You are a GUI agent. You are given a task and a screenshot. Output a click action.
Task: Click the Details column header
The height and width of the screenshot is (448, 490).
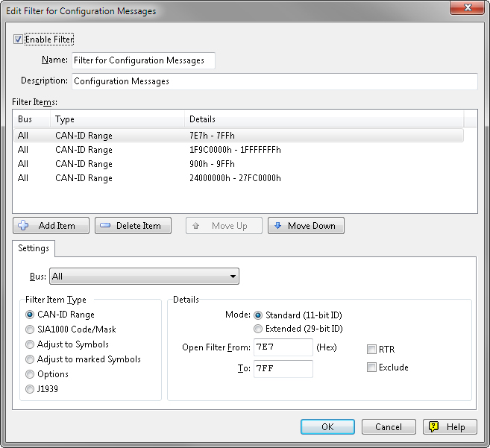[x=324, y=119]
